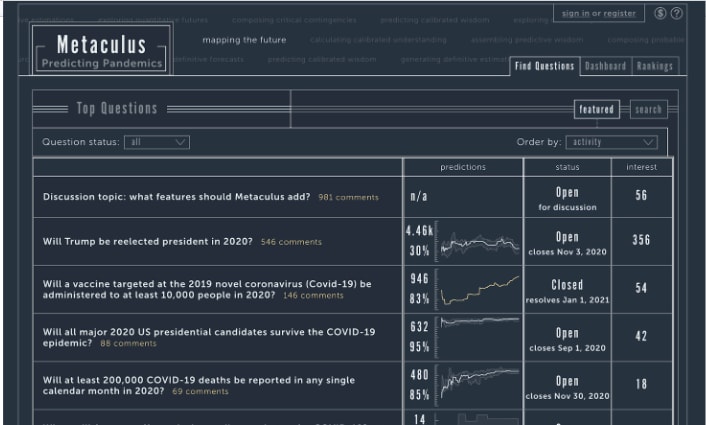
Task: Toggle the featured questions view
Action: (x=597, y=109)
